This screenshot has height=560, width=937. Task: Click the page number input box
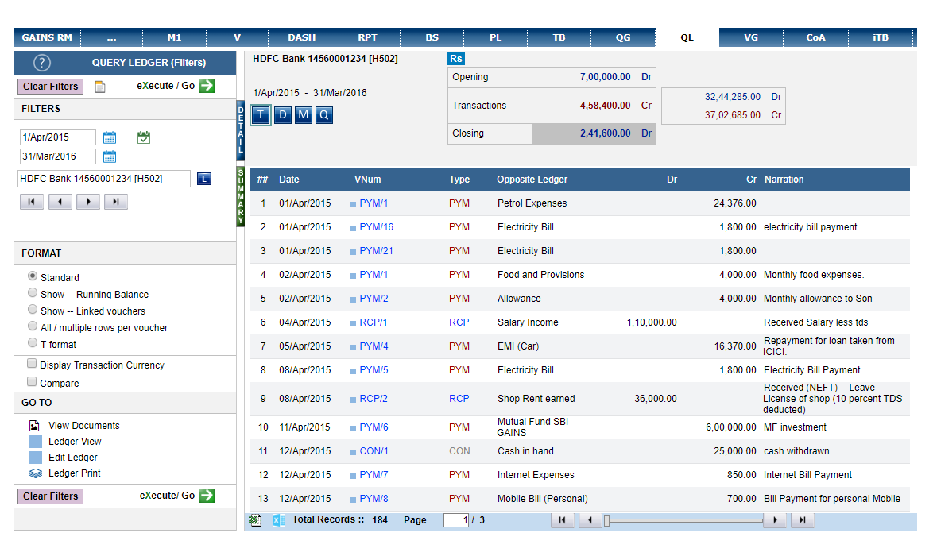tap(456, 520)
